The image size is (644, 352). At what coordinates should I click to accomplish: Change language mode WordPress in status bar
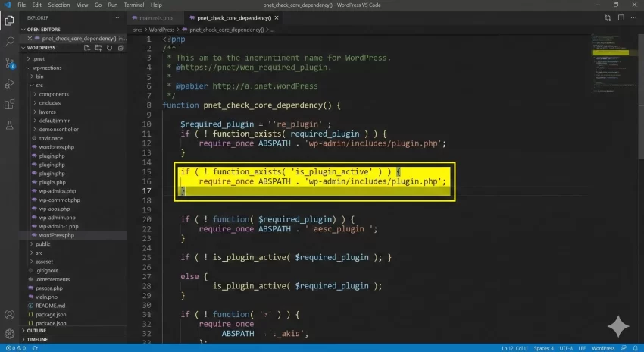[603, 348]
